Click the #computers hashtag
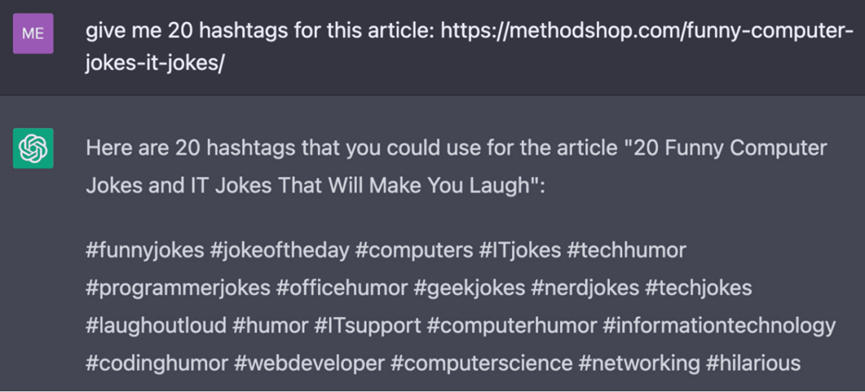The height and width of the screenshot is (392, 865). pos(414,250)
